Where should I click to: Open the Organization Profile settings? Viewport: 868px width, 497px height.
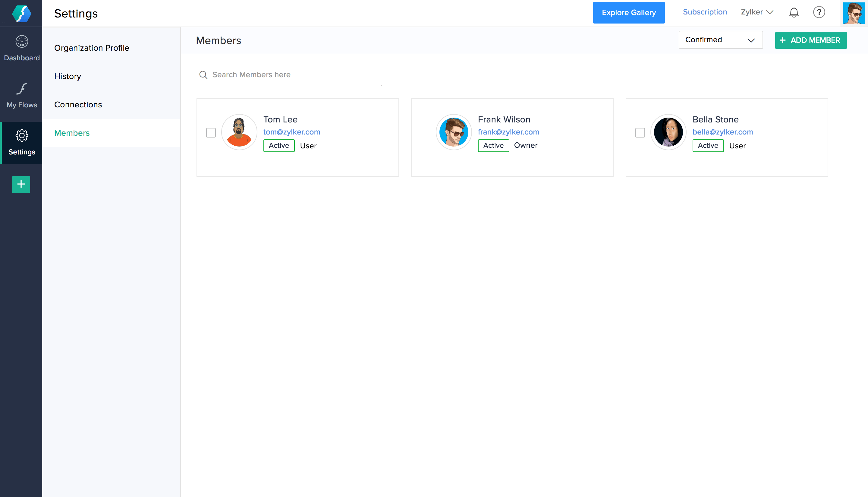92,48
